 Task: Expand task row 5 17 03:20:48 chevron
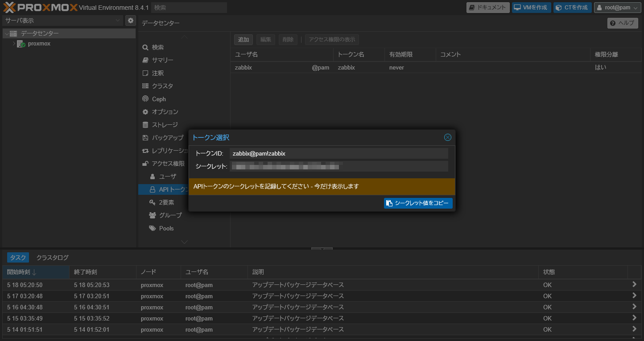pos(634,296)
